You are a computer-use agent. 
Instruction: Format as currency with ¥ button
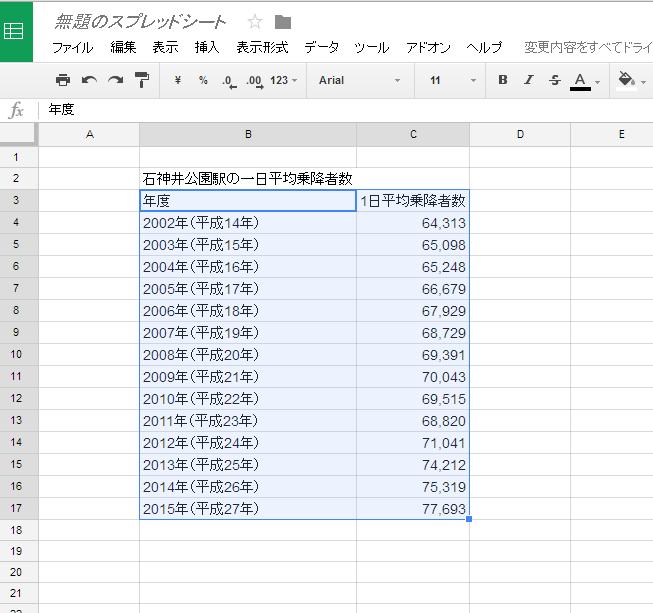tap(177, 80)
